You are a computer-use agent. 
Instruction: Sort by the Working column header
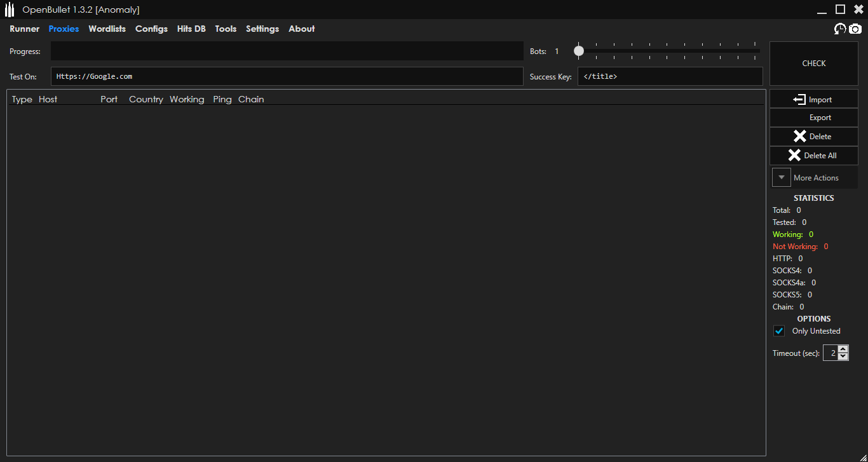point(187,99)
